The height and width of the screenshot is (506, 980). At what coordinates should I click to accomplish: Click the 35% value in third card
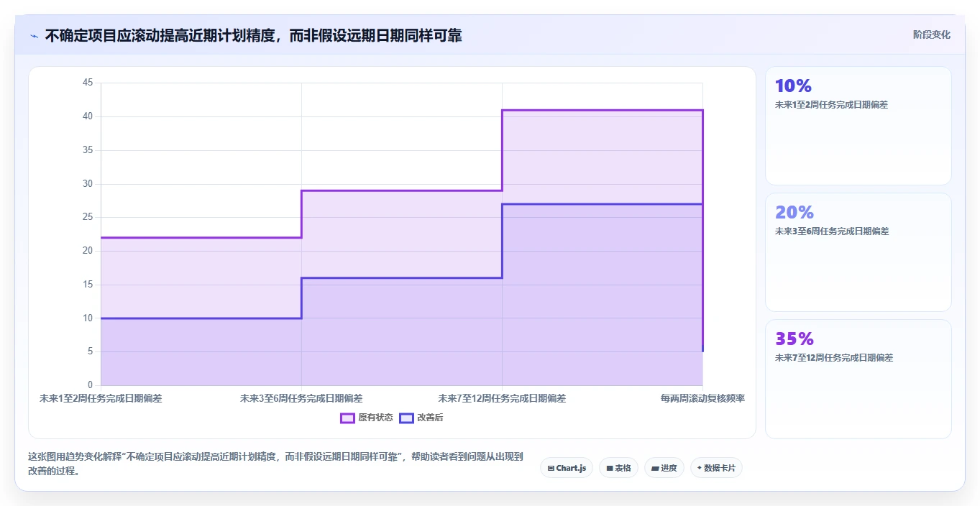(x=794, y=339)
